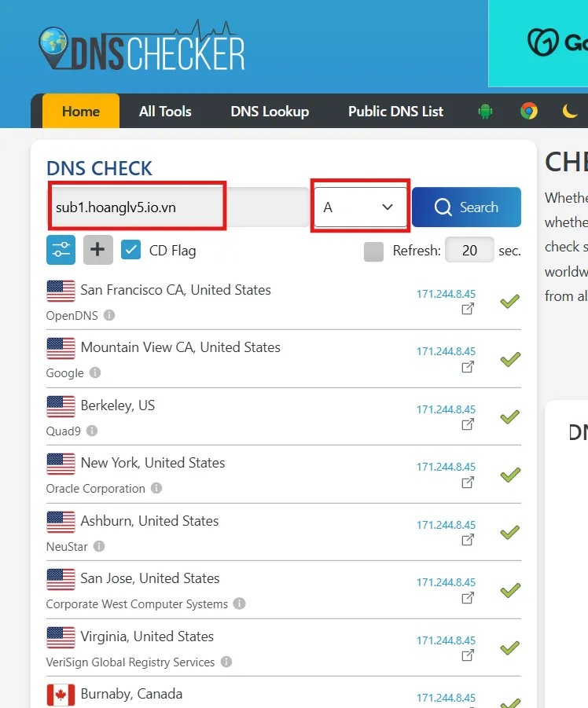Click the refresh seconds input box
588x708 pixels.
pos(469,251)
